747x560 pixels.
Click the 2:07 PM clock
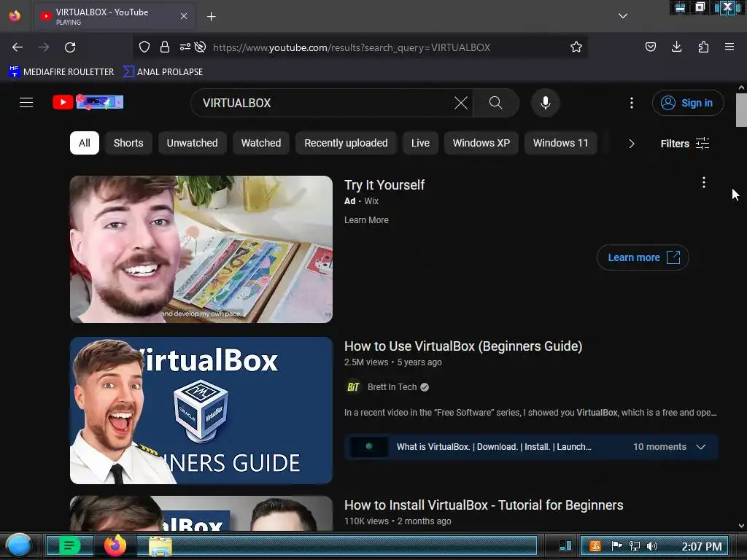(702, 546)
